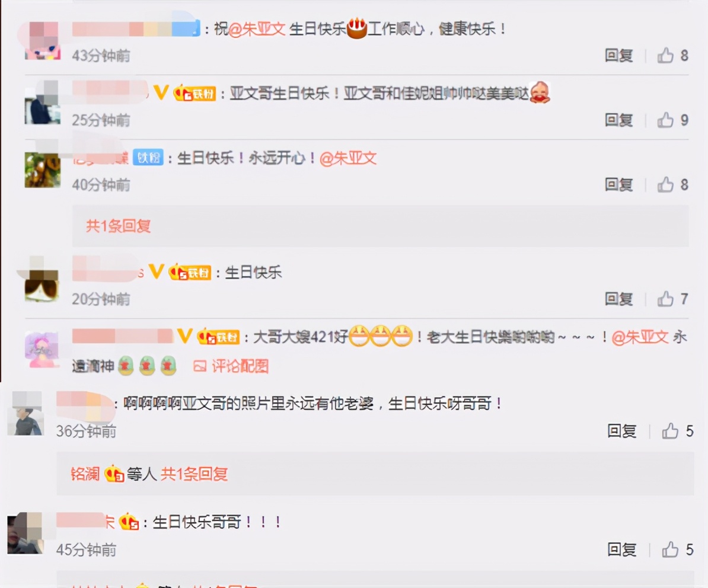Reply to the 36分钟前 comment
Screen dimensions: 708x588
tap(622, 431)
